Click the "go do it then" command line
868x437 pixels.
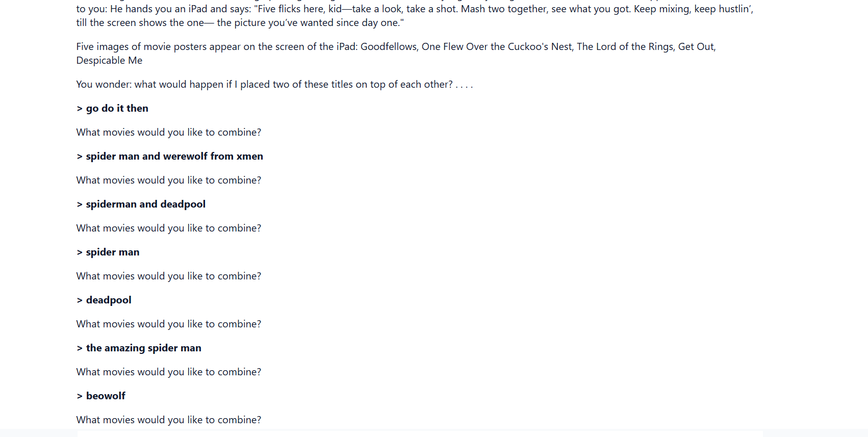(x=117, y=109)
